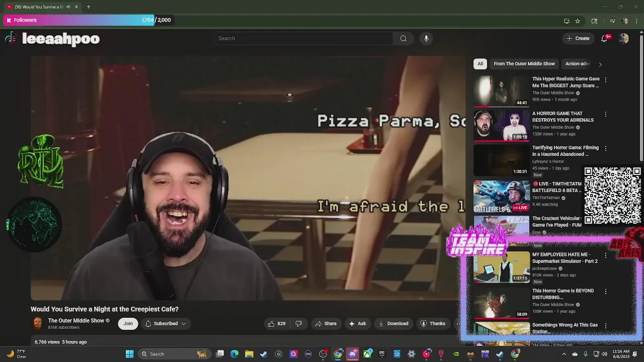The image size is (644, 362).
Task: Show hidden system tray icons chevron
Action: 563,354
